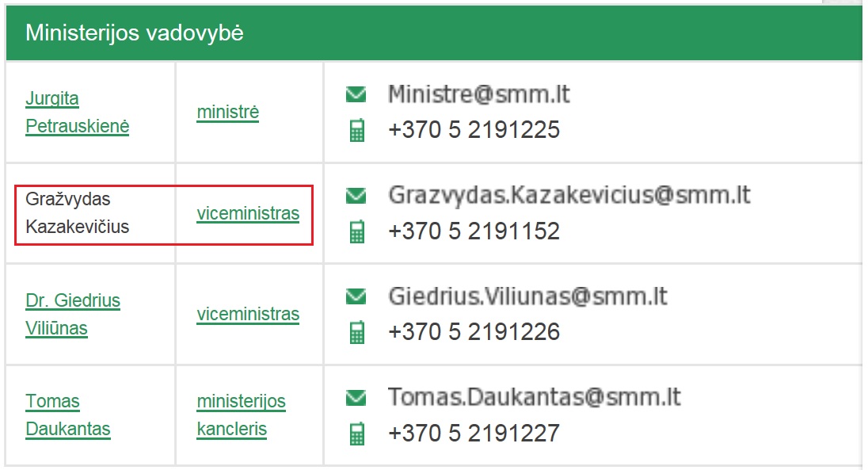Click the envelope icon for Giedrius.Viliunas@smm.lt

(356, 296)
